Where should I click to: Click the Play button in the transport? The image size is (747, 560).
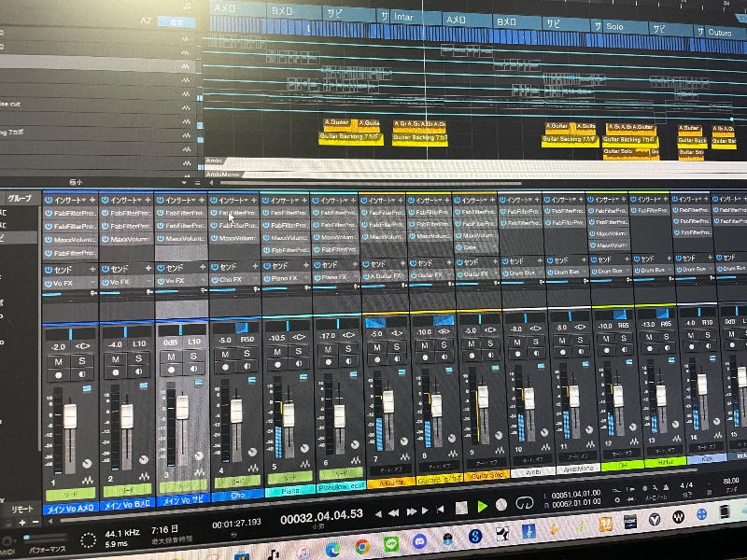(483, 506)
